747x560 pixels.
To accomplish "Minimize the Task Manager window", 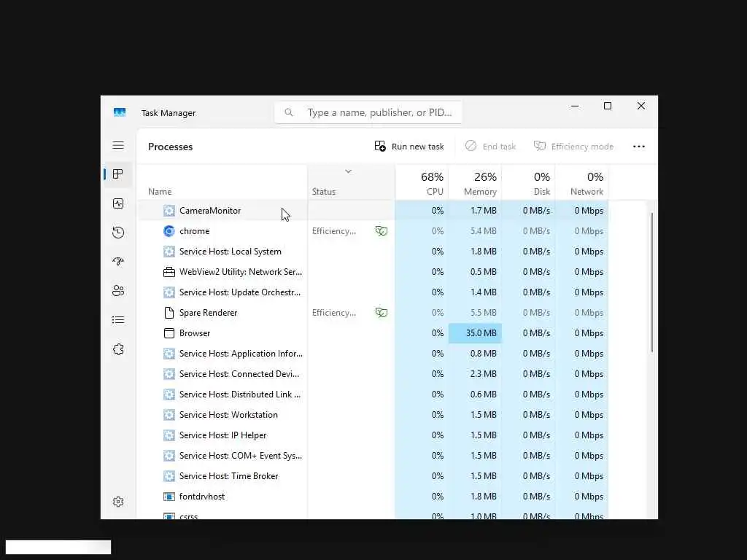I will tap(575, 106).
